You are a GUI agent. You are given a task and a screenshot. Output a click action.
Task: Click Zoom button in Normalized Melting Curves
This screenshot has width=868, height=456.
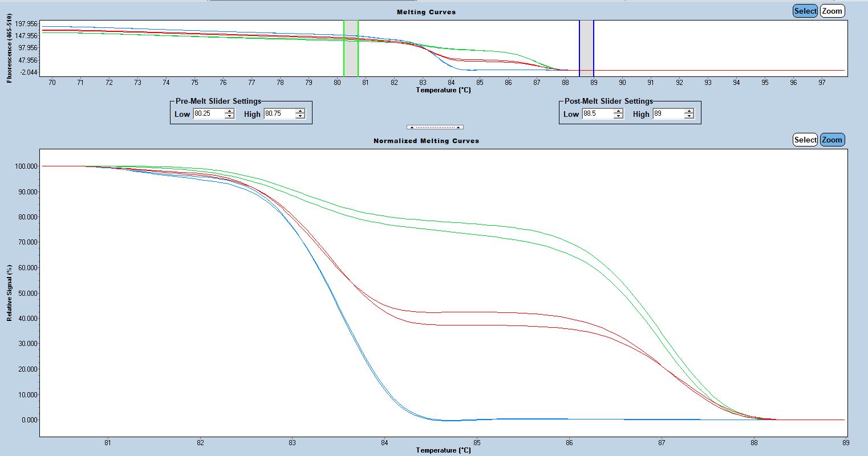point(832,140)
